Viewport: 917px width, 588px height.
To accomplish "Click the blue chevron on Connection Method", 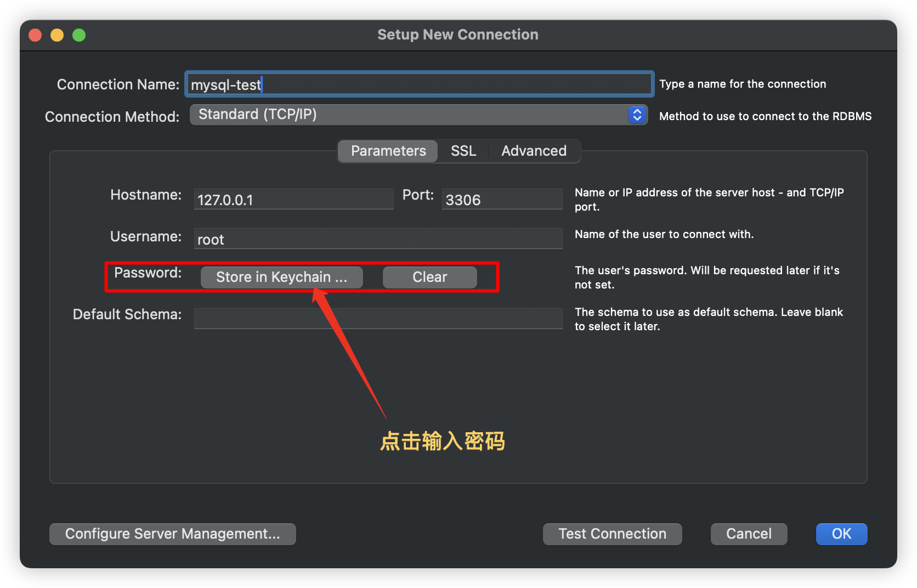I will [x=637, y=115].
